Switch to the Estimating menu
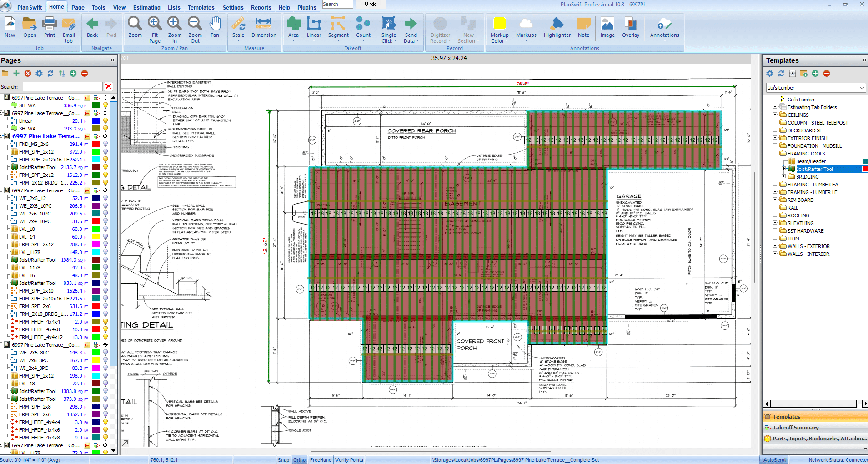 click(146, 7)
